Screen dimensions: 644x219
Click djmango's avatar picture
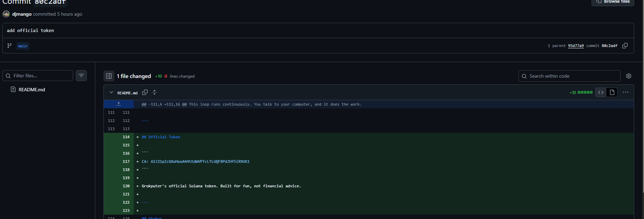tap(6, 14)
